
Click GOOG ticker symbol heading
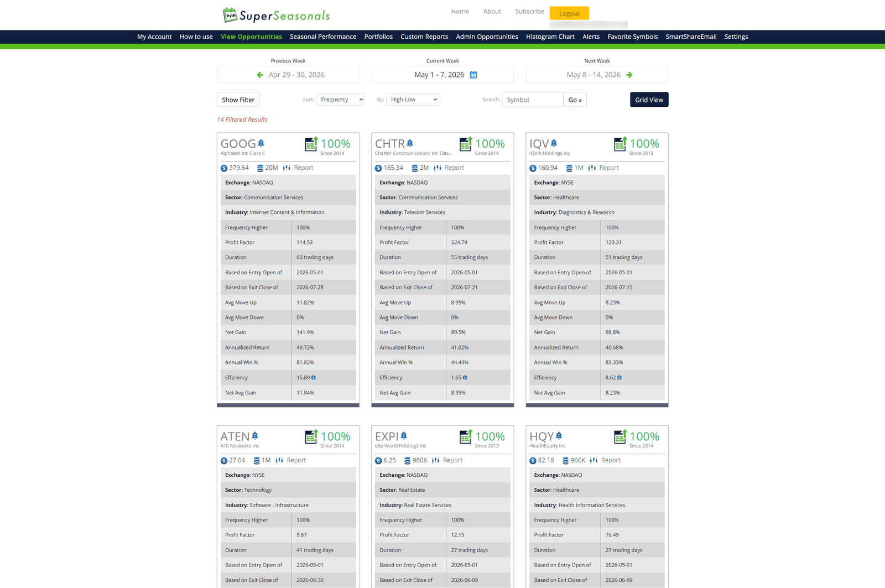pos(238,144)
